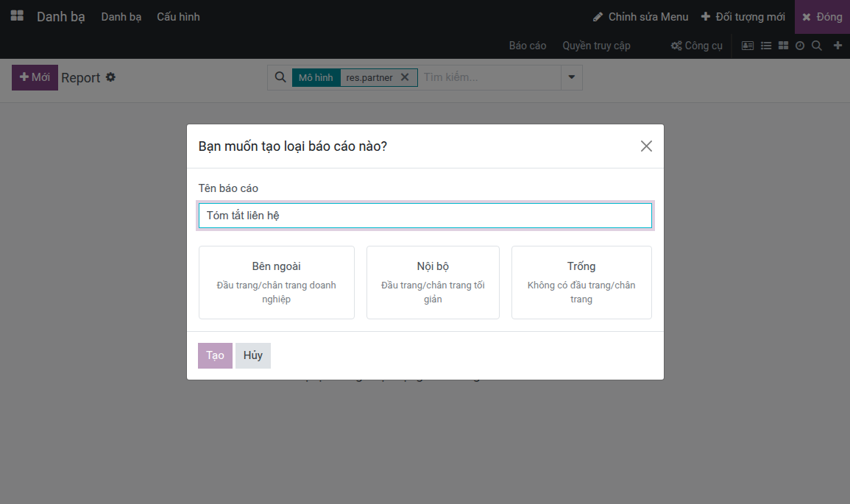Image resolution: width=850 pixels, height=504 pixels.
Task: Cancel the dialog with Hủy button
Action: (252, 355)
